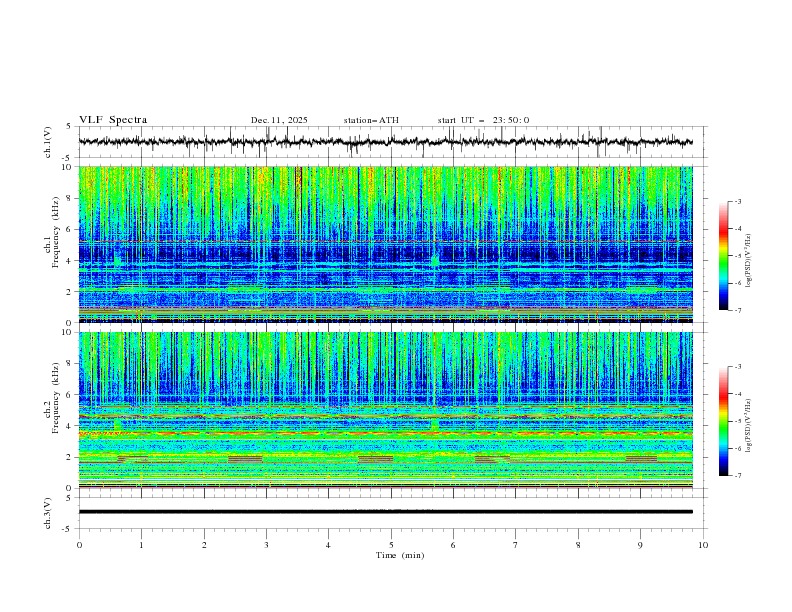This screenshot has height=612, width=792.
Task: Click time-axis tick label '2'
Action: coord(204,545)
